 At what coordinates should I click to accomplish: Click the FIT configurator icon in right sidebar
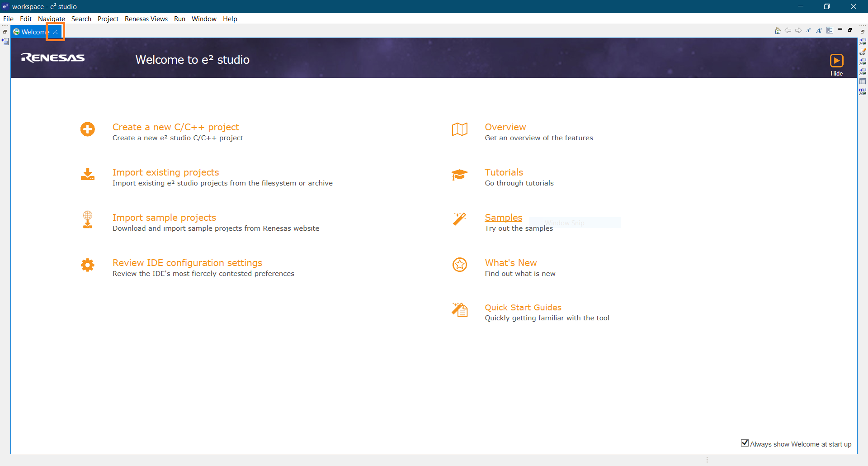tap(863, 91)
